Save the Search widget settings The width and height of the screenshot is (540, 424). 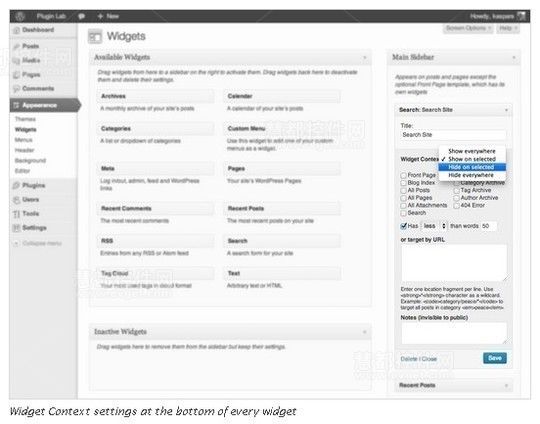tap(495, 358)
